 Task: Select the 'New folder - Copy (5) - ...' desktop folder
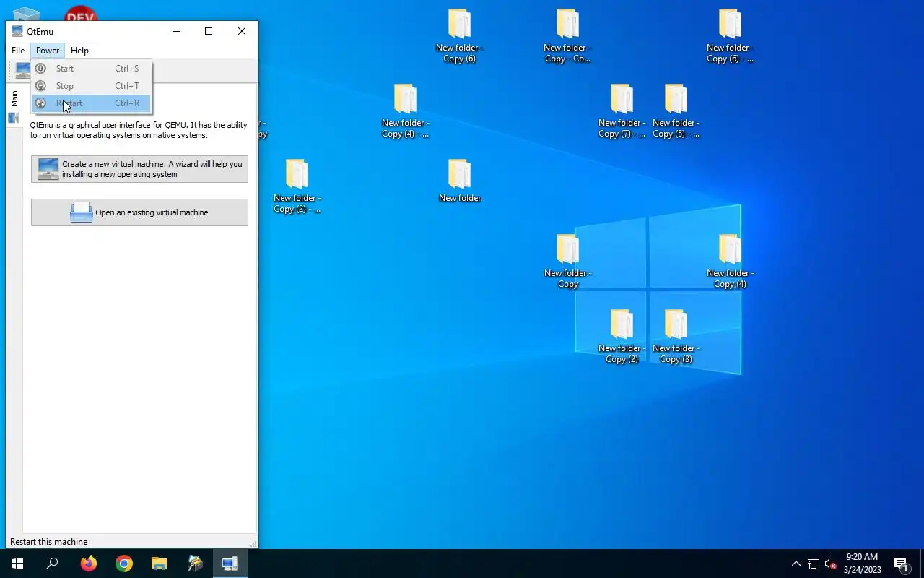coord(676,111)
